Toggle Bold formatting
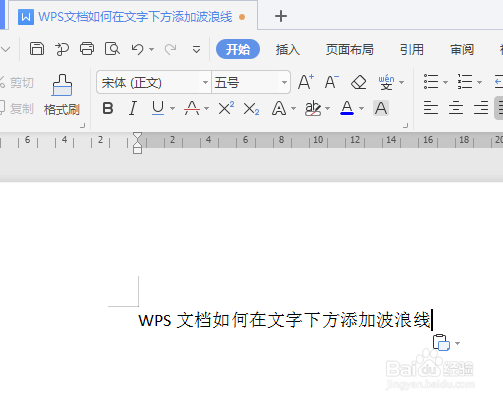503x402 pixels. [x=108, y=108]
